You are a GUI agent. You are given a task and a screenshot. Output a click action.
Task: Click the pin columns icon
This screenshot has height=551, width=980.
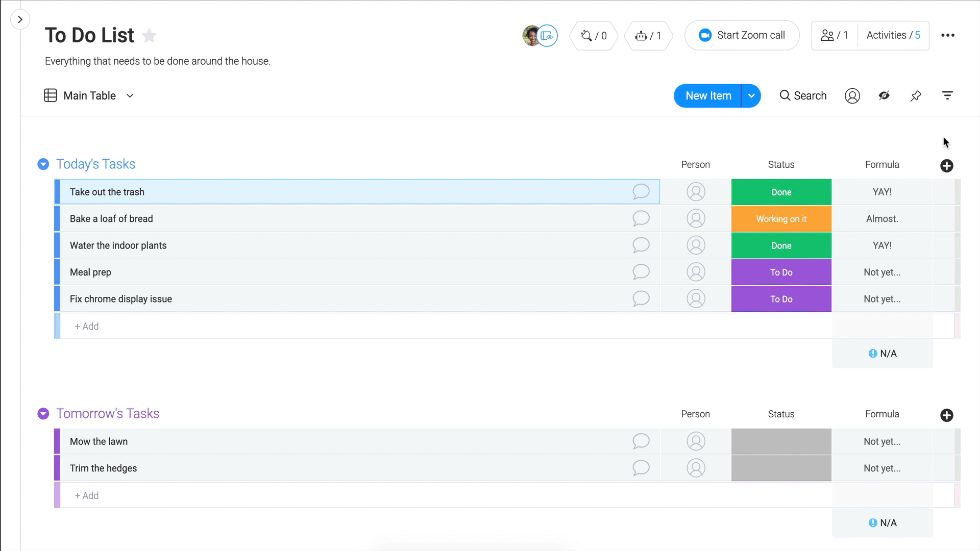point(916,96)
